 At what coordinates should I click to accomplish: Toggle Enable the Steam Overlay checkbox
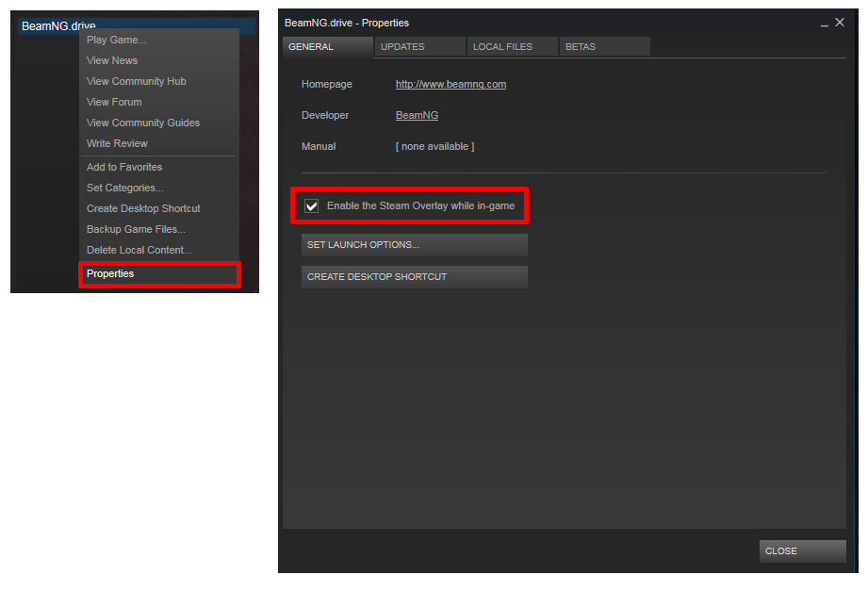click(312, 206)
